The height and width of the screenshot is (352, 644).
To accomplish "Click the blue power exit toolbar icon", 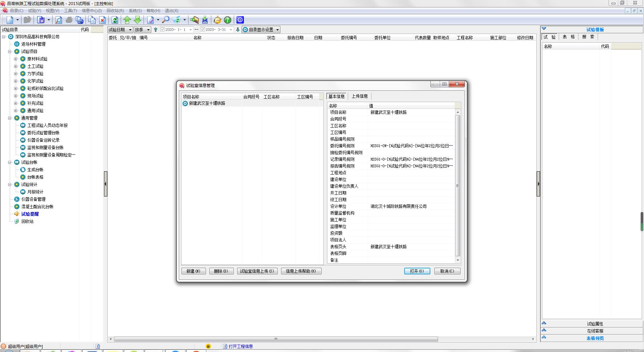I will click(240, 20).
